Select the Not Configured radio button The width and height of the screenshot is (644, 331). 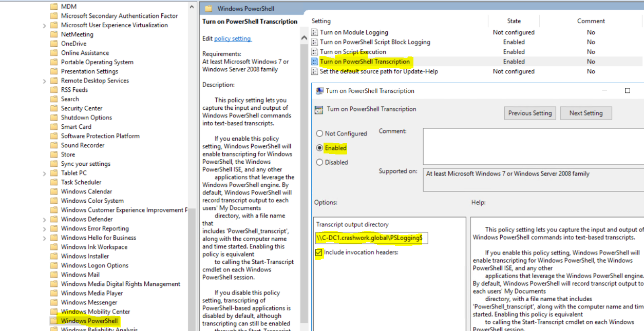(319, 133)
